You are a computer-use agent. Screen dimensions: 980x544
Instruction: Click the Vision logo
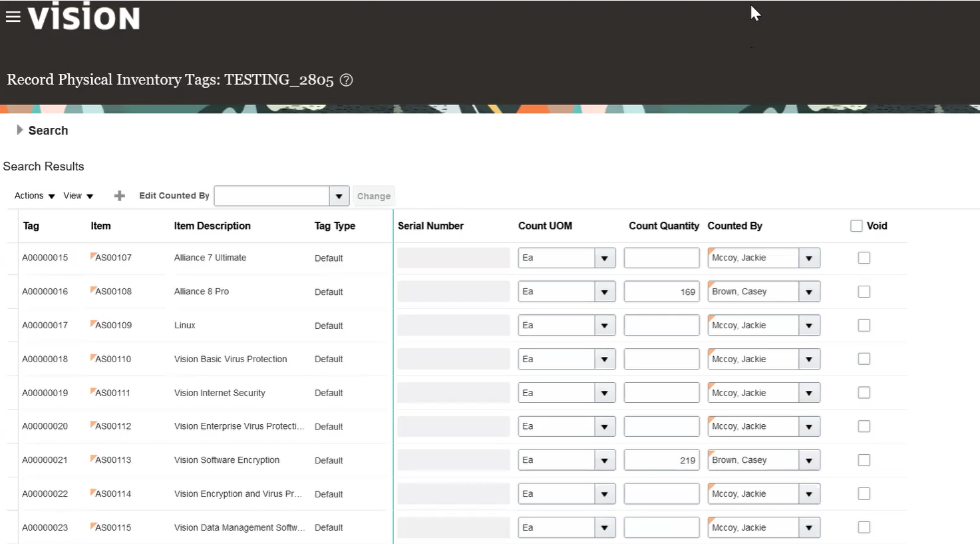pyautogui.click(x=84, y=17)
